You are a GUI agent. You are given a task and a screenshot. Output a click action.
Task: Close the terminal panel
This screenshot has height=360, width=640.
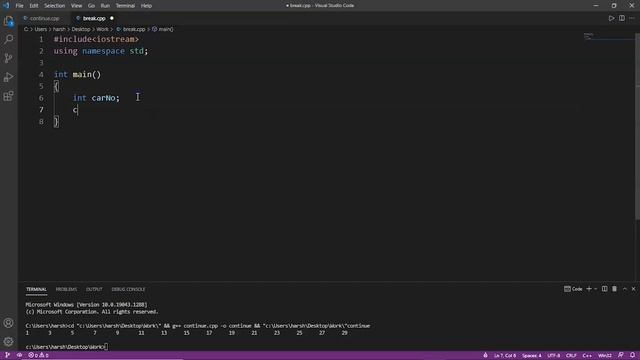[x=633, y=289]
